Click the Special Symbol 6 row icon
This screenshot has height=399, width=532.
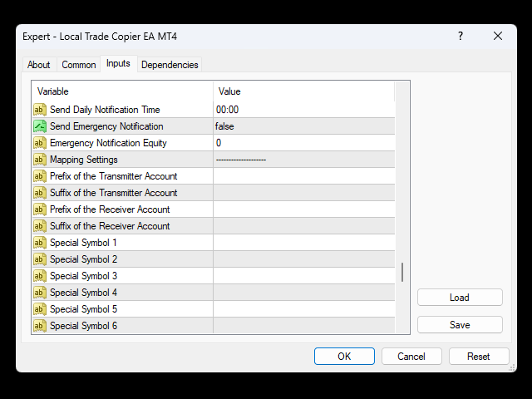coord(40,326)
